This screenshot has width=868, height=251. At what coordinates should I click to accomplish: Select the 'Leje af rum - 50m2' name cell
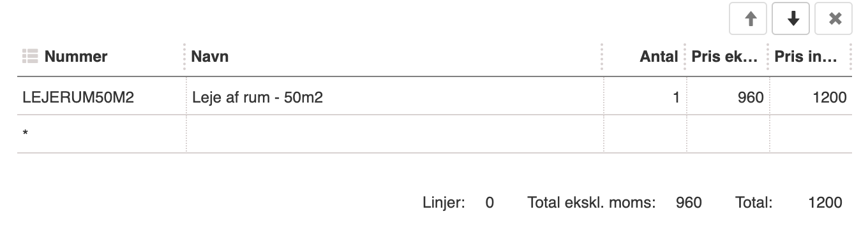coord(395,97)
